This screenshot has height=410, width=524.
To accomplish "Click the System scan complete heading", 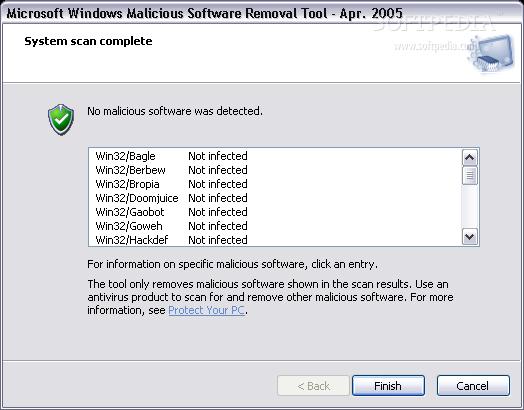I will click(88, 41).
